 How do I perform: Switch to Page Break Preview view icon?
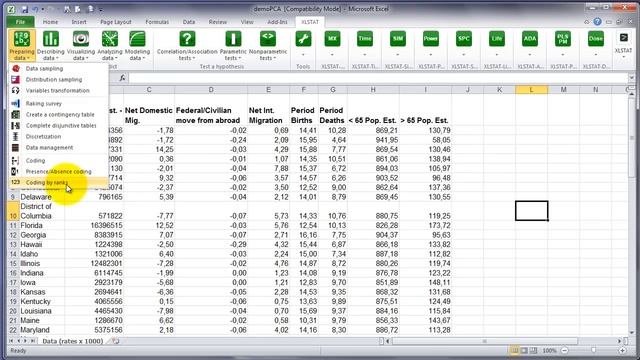pyautogui.click(x=534, y=350)
